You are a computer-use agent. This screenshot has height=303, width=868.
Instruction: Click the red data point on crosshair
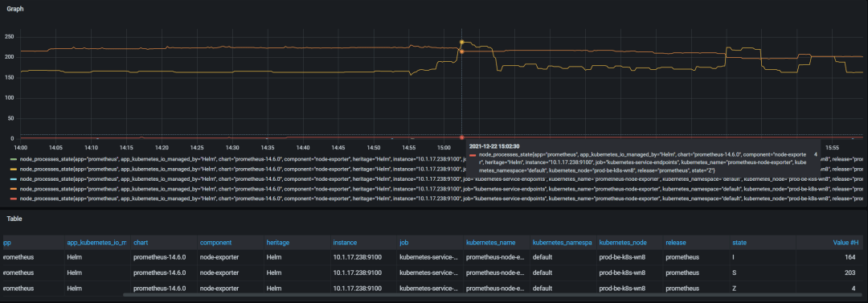(461, 137)
